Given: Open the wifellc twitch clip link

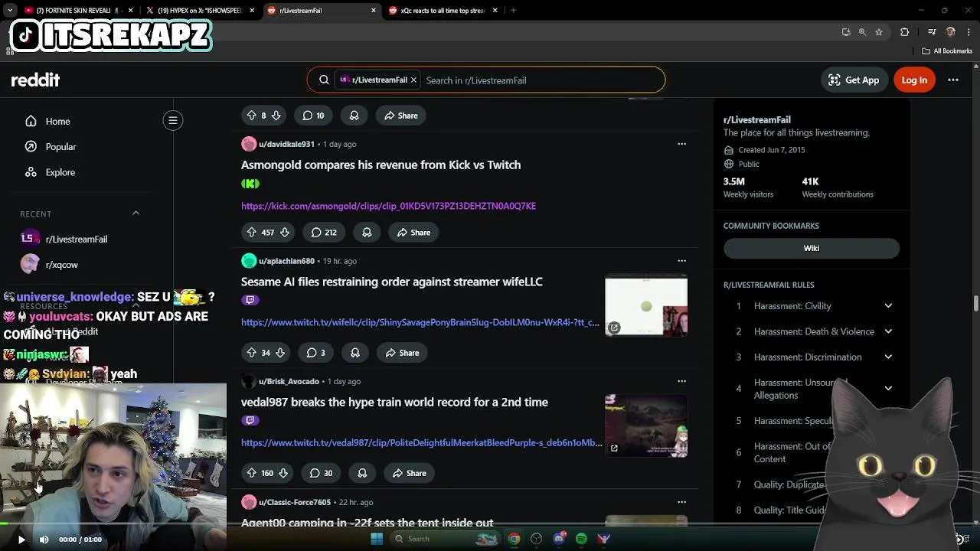Looking at the screenshot, I should coord(420,322).
